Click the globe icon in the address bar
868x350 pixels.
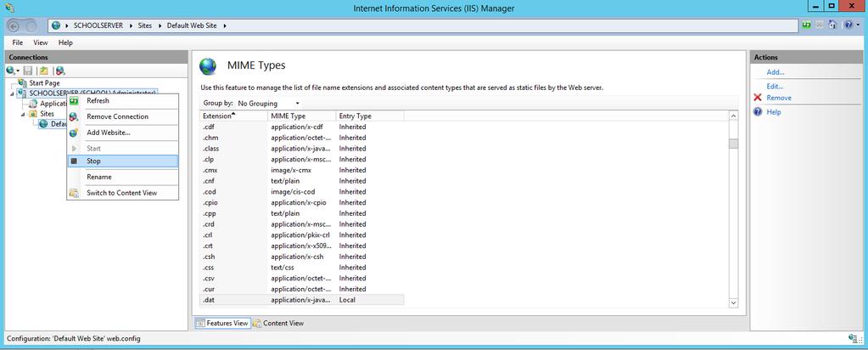click(56, 25)
